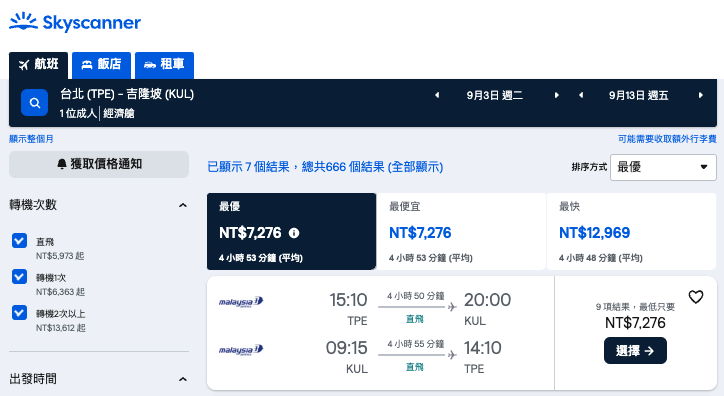Click the 獲取價格通知 price alert button
The height and width of the screenshot is (396, 724).
99,164
